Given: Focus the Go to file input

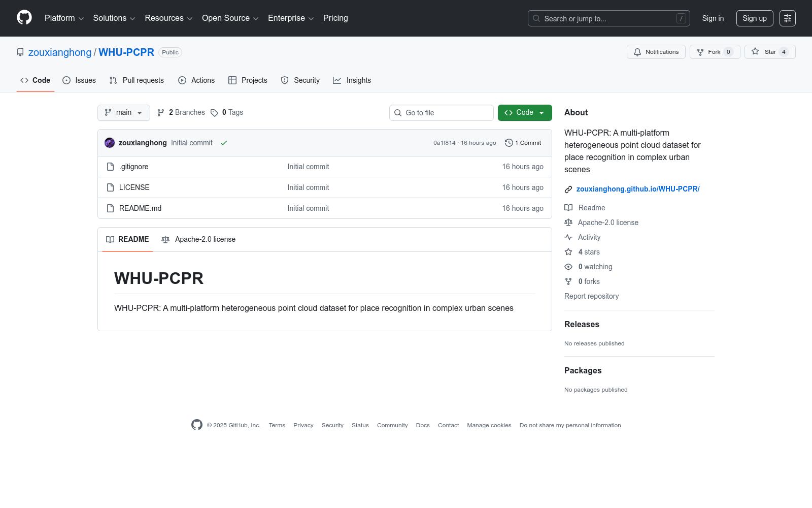Looking at the screenshot, I should click(442, 113).
